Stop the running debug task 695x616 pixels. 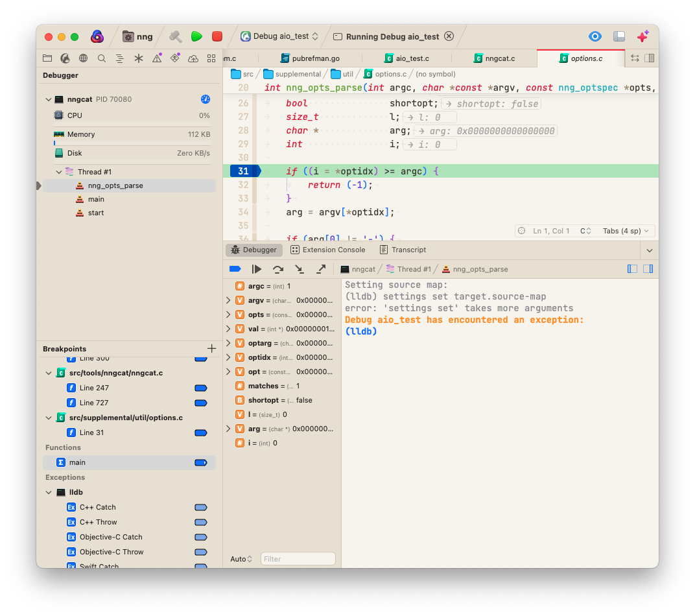tap(217, 36)
